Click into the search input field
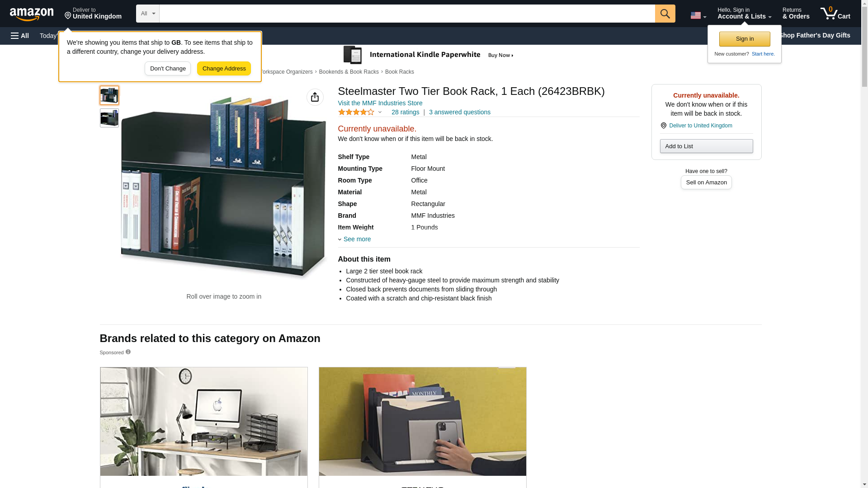This screenshot has width=868, height=488. [x=407, y=14]
